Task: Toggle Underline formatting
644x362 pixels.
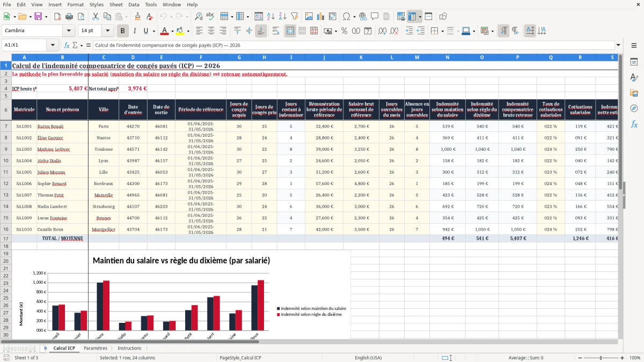Action: coord(145,31)
